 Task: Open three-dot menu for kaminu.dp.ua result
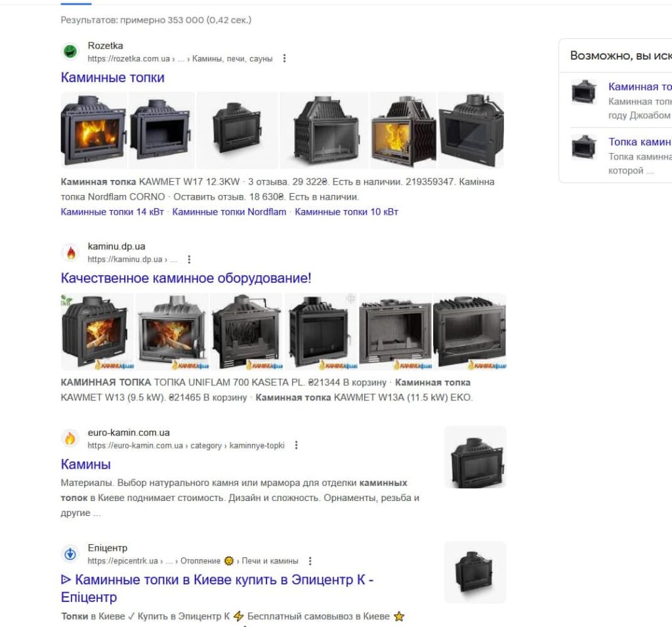189,259
